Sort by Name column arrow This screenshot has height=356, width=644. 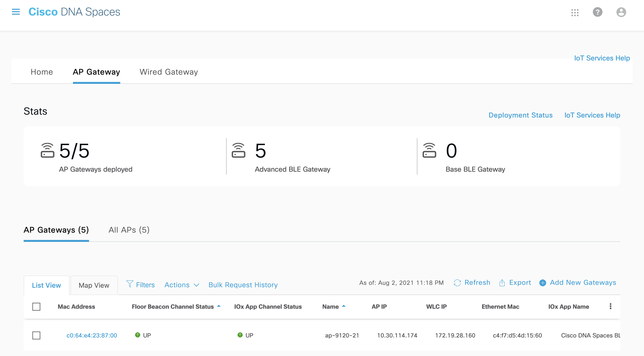[x=344, y=306]
